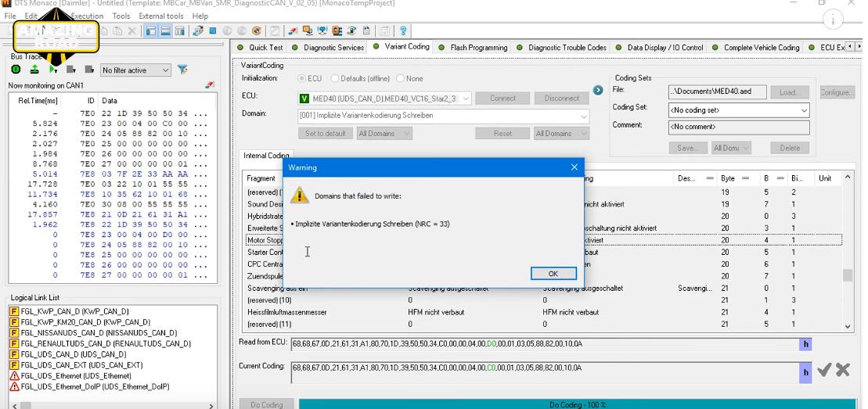Click the Reset button
This screenshot has height=409, width=868.
pos(502,134)
